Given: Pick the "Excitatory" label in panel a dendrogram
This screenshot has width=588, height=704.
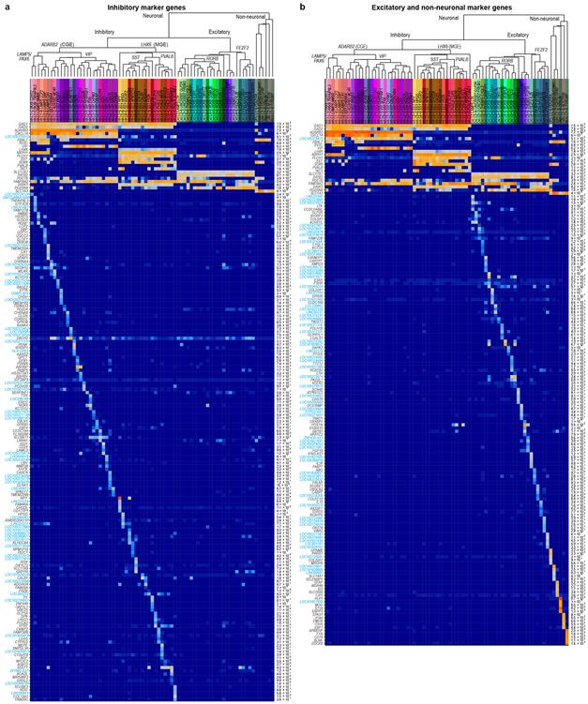Looking at the screenshot, I should pyautogui.click(x=219, y=32).
